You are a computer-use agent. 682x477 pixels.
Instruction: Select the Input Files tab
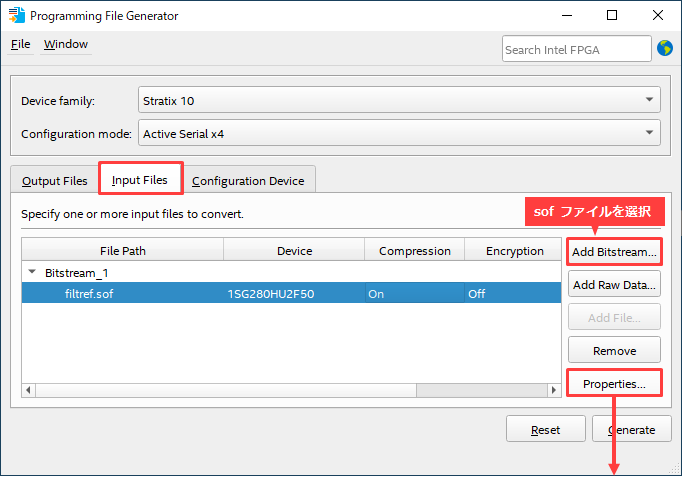[x=140, y=180]
